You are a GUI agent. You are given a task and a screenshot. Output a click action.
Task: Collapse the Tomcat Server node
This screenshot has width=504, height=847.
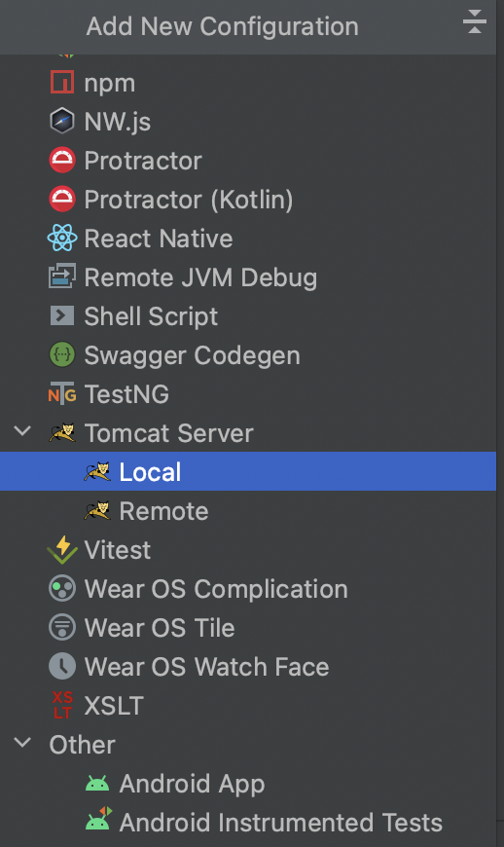point(22,431)
